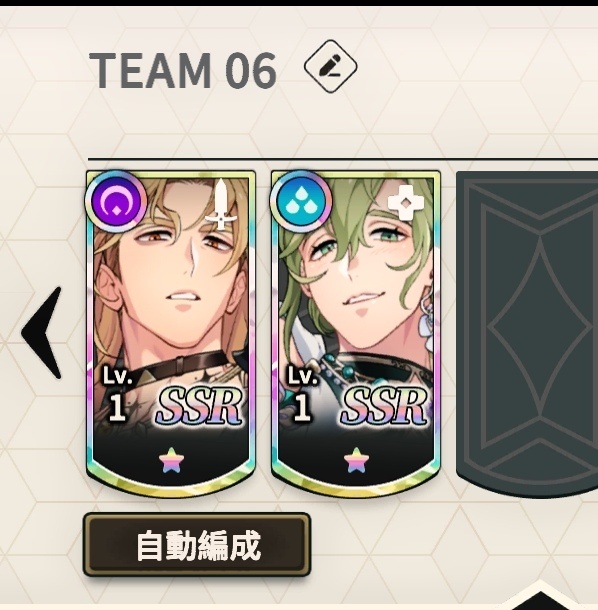Tap the empty third team slot
598x610 pixels.
tap(527, 334)
